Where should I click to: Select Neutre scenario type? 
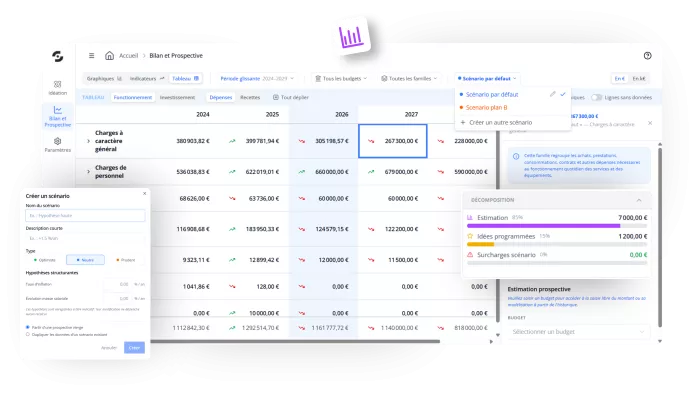85,260
